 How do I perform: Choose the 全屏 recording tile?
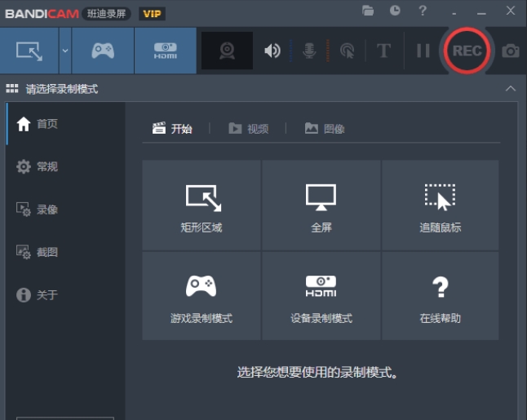tap(321, 206)
